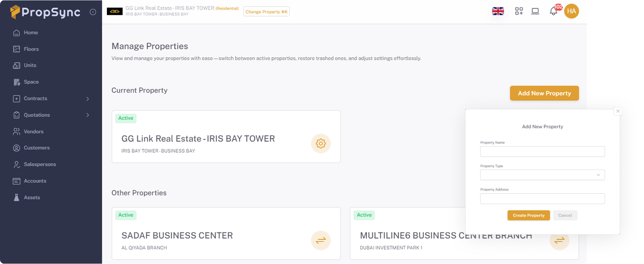Click the laptop screen icon in header
644x264 pixels.
coord(535,11)
